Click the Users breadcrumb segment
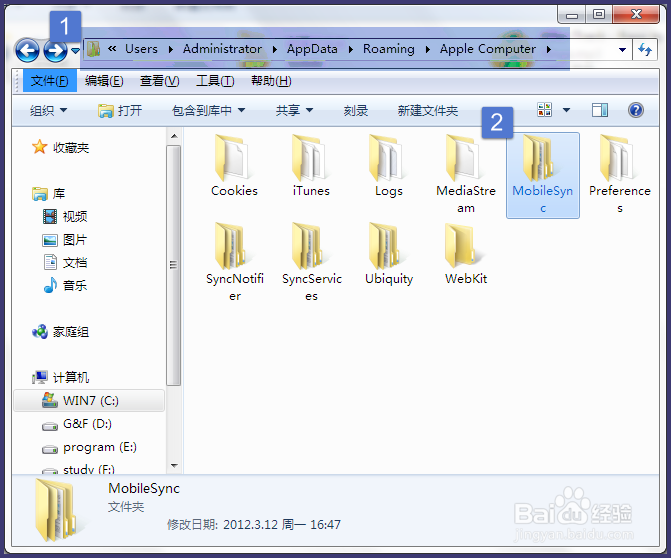Screen dimensions: 671x558 [x=141, y=49]
